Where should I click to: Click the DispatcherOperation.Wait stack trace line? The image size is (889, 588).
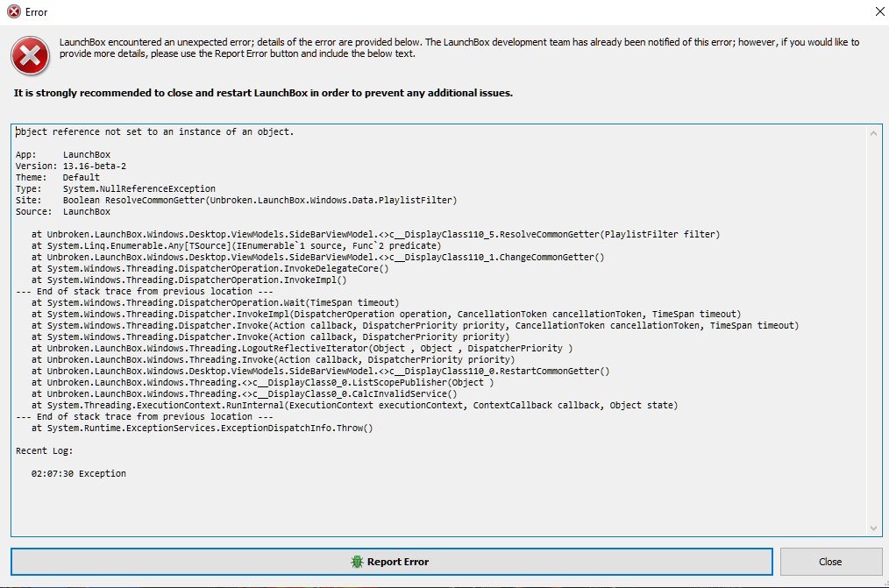click(216, 302)
